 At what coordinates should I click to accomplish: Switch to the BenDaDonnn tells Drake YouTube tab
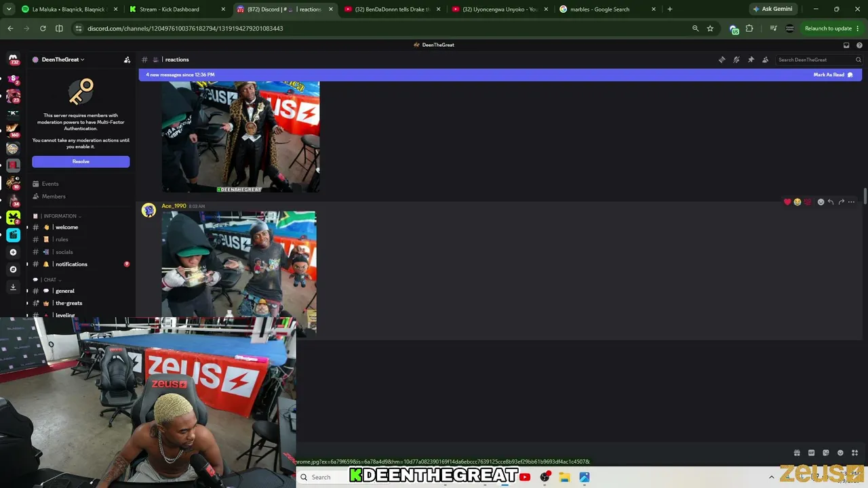[392, 9]
